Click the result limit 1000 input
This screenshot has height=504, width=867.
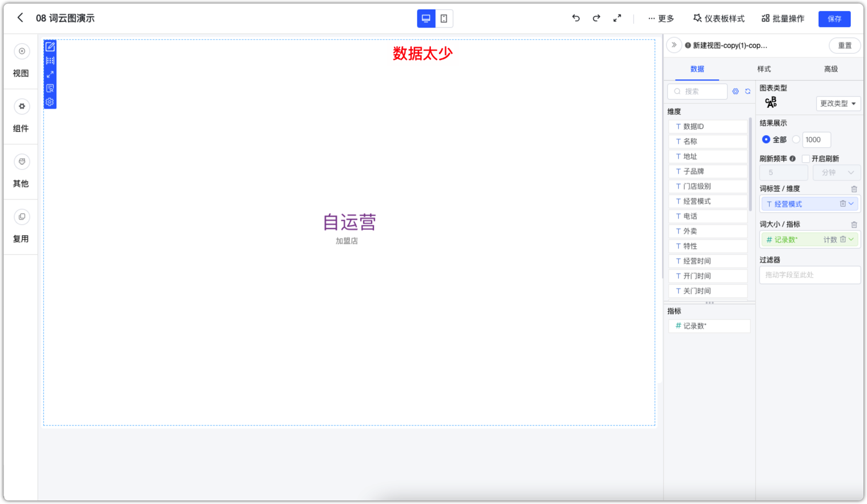816,140
